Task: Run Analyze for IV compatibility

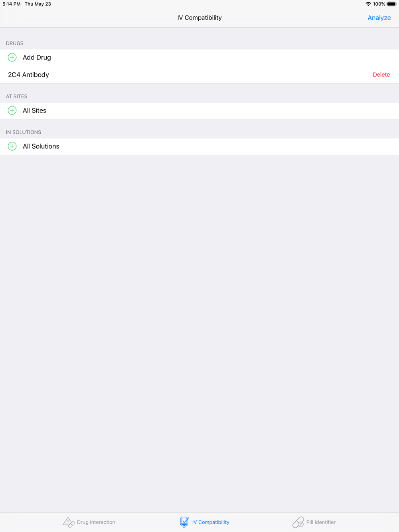Action: (379, 18)
